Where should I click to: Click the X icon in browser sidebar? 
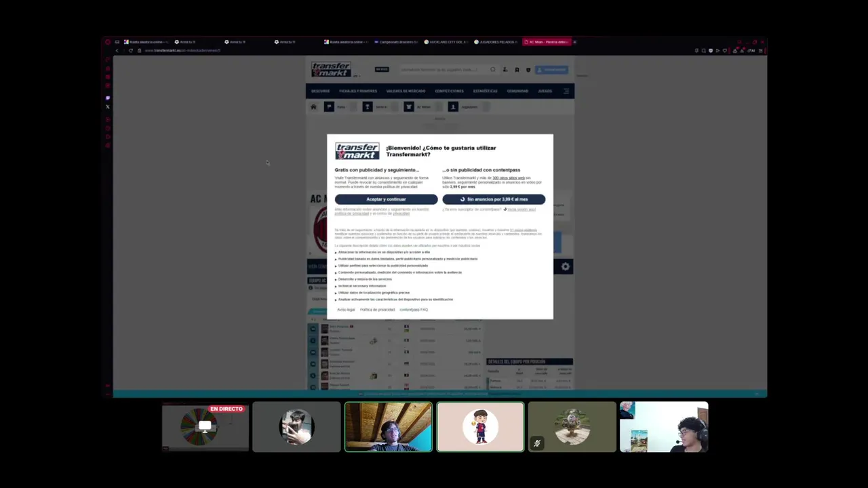[x=108, y=106]
